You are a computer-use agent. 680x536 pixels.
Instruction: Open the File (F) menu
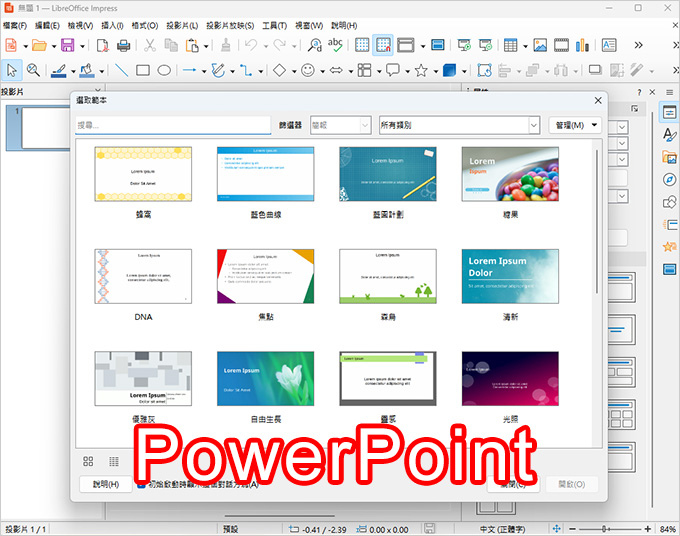(x=15, y=26)
